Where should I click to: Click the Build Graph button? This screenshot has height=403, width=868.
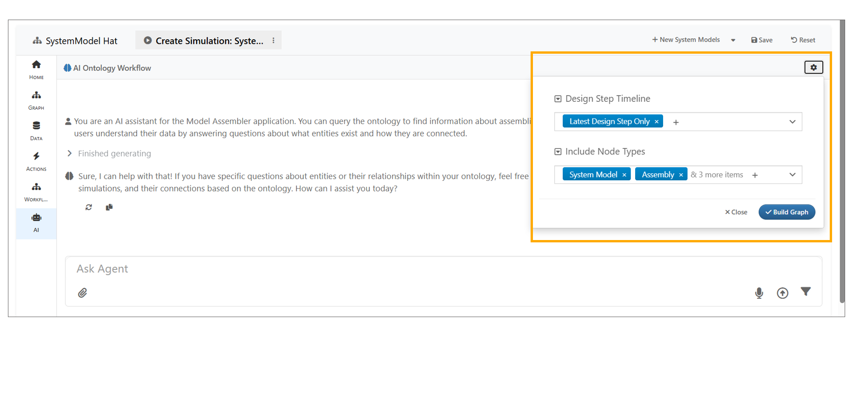point(787,212)
